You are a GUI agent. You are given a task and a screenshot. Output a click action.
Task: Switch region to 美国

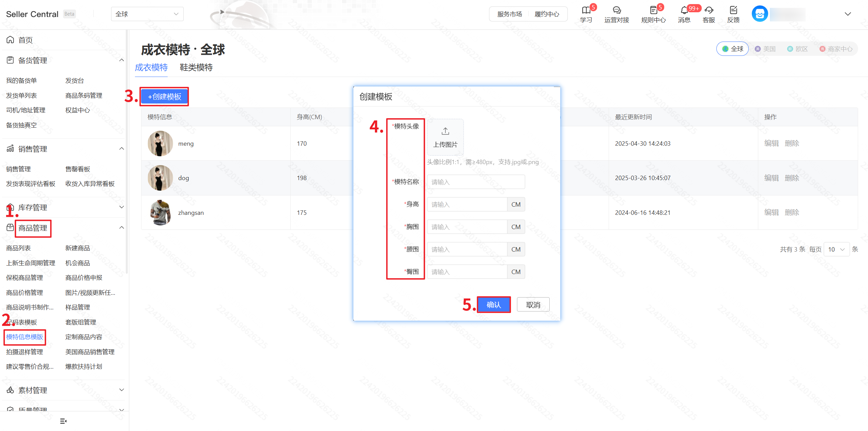pos(765,49)
